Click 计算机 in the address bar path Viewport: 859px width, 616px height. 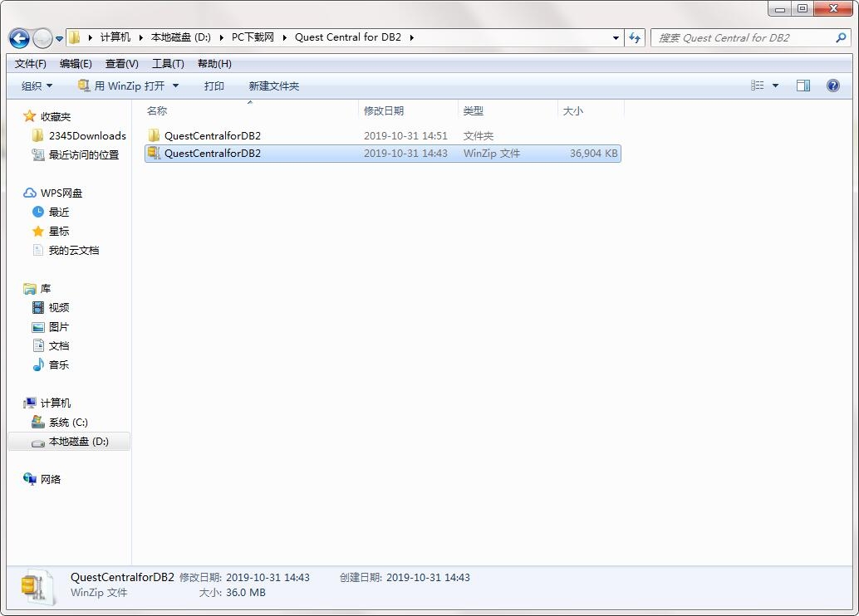point(115,37)
